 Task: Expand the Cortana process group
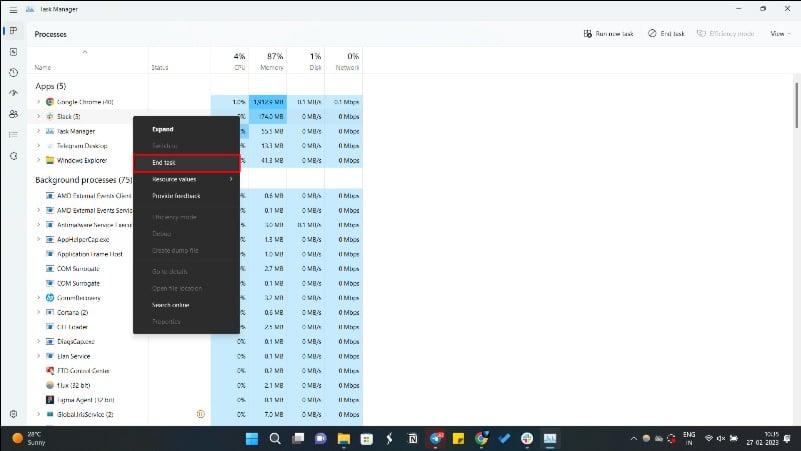point(38,312)
